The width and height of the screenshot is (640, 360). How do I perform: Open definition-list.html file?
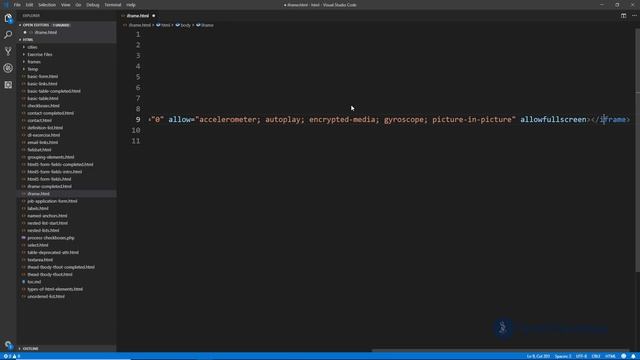tap(45, 128)
